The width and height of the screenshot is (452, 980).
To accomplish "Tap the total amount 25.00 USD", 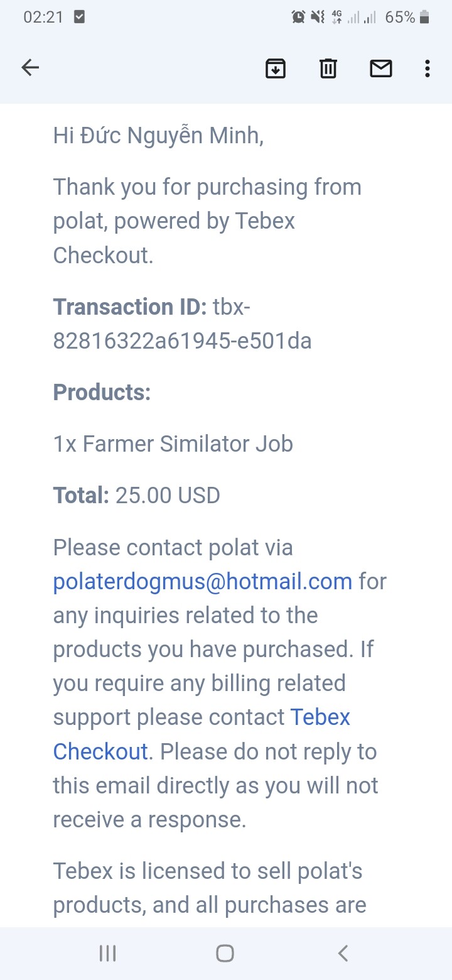I will tap(168, 496).
